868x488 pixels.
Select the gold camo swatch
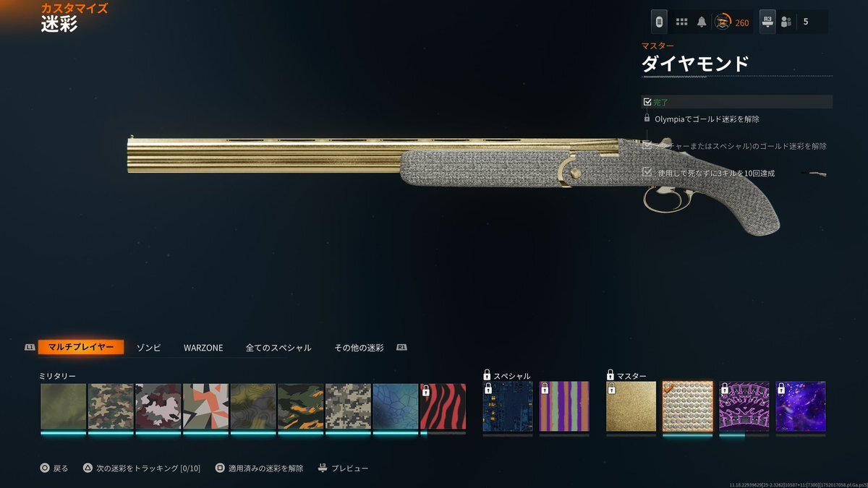tap(631, 406)
